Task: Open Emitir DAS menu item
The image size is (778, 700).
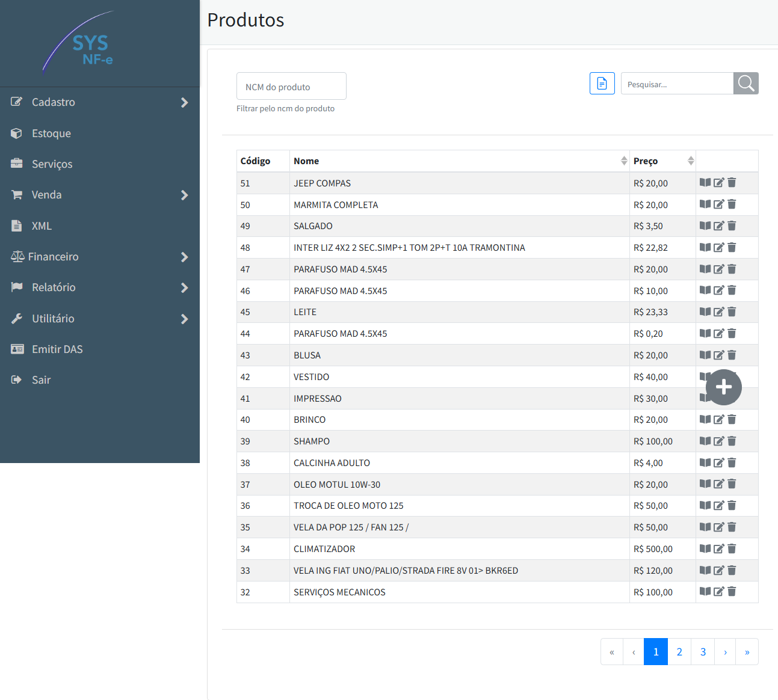Action: 100,349
